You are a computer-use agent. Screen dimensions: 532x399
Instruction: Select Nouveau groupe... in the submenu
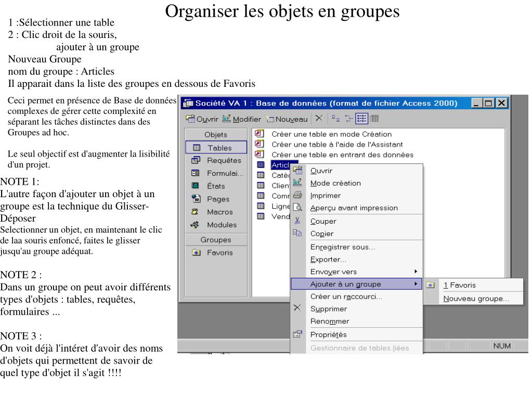point(473,299)
